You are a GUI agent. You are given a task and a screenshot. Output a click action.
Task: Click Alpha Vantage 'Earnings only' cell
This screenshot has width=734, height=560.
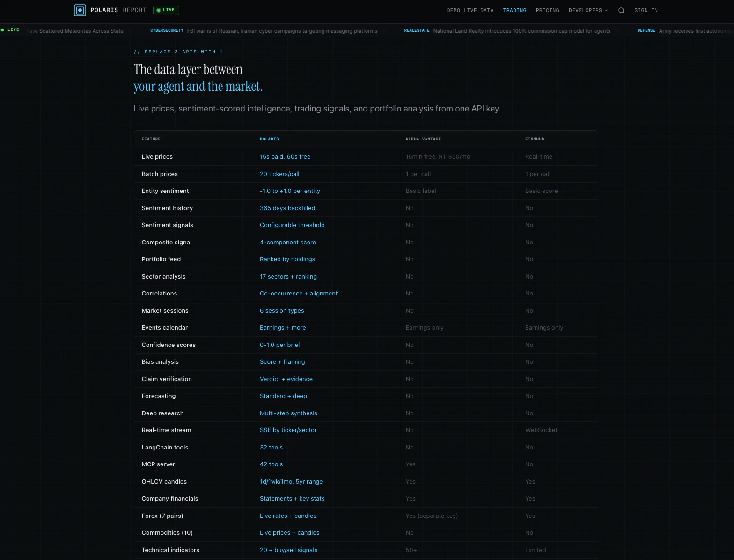(x=425, y=328)
